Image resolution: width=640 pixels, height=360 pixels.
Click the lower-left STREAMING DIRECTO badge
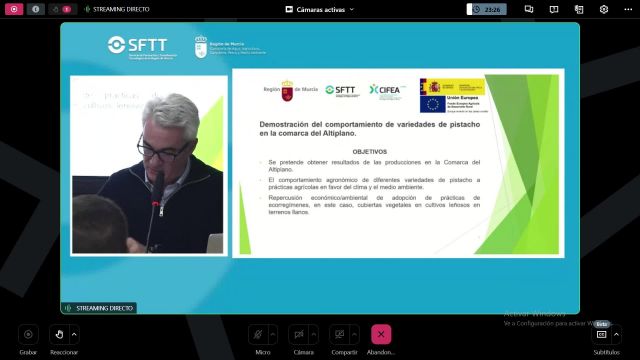99,308
